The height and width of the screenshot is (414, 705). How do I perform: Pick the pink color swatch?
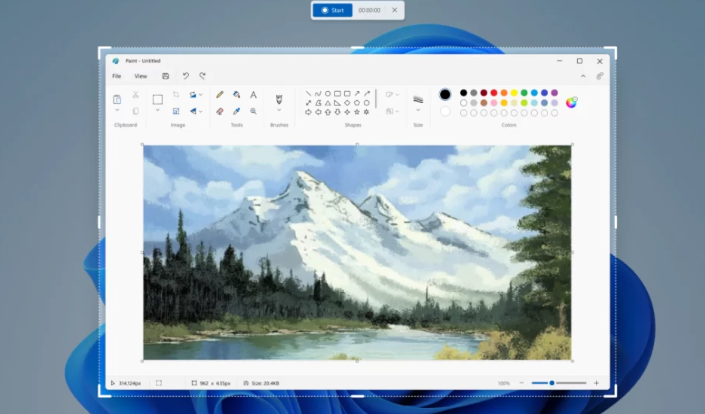[494, 103]
